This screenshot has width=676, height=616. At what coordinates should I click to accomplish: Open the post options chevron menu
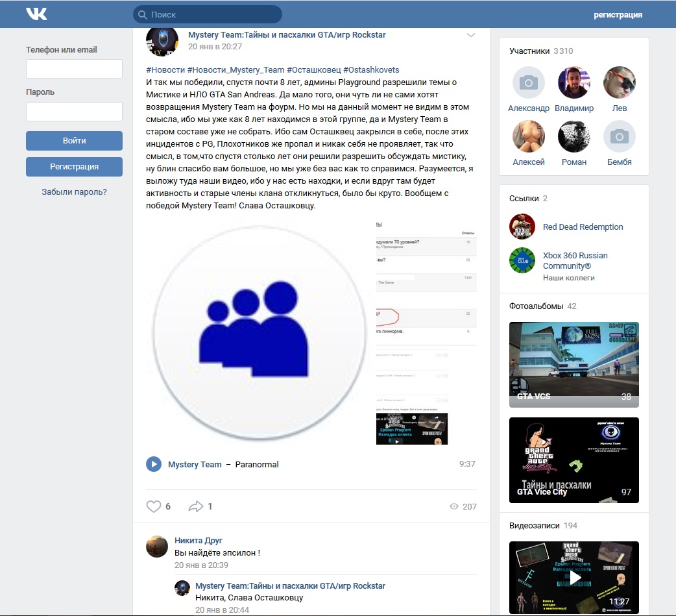coord(471,35)
